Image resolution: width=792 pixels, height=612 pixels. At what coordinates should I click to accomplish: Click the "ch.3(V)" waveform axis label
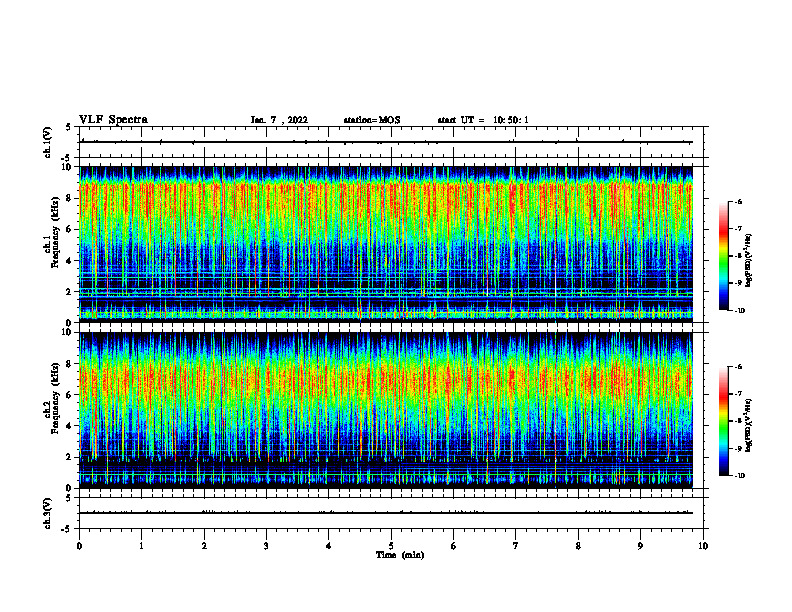point(47,514)
